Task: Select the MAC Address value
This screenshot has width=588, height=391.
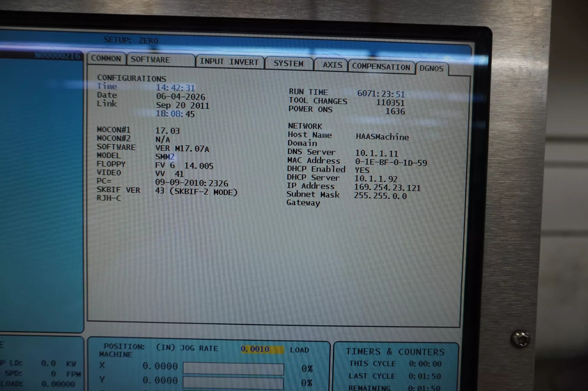Action: [391, 162]
